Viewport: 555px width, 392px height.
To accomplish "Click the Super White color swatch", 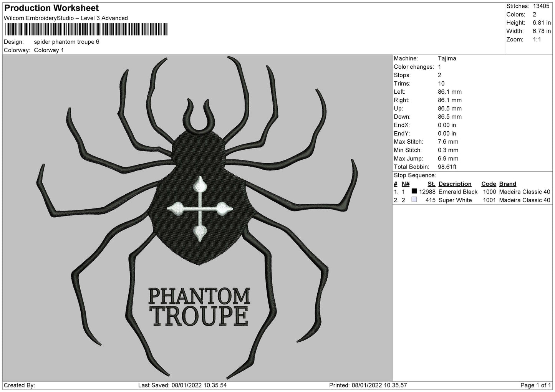I will tap(414, 200).
